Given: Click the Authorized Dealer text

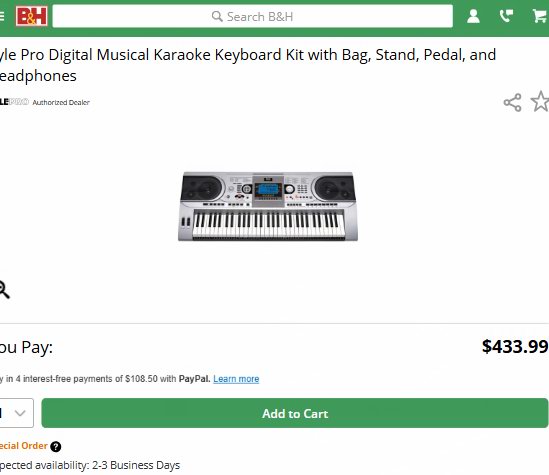Looking at the screenshot, I should [x=61, y=103].
